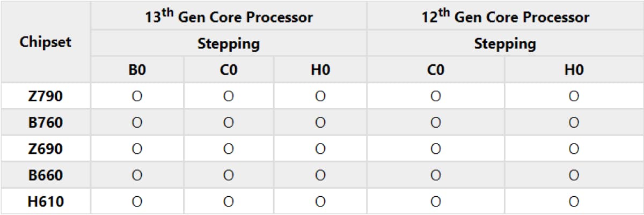The width and height of the screenshot is (644, 215).
Task: Click the B760 circle under 13th Gen C0
Action: click(x=229, y=123)
